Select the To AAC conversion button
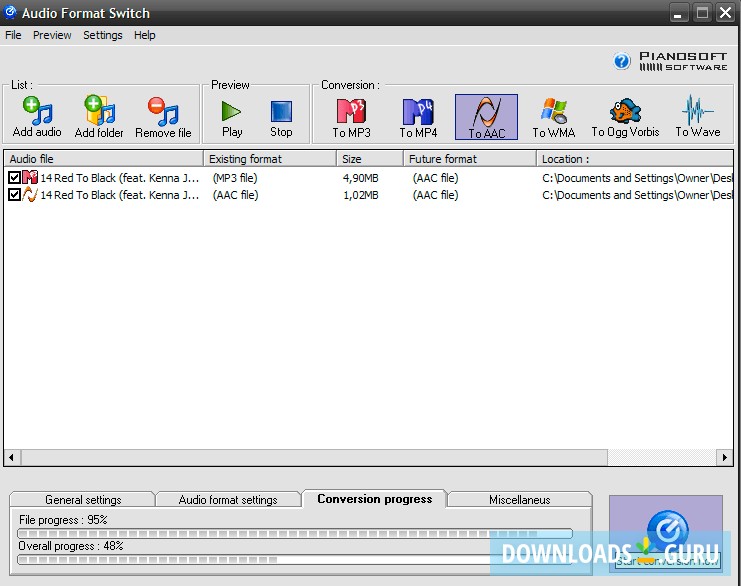This screenshot has height=586, width=741. [486, 117]
